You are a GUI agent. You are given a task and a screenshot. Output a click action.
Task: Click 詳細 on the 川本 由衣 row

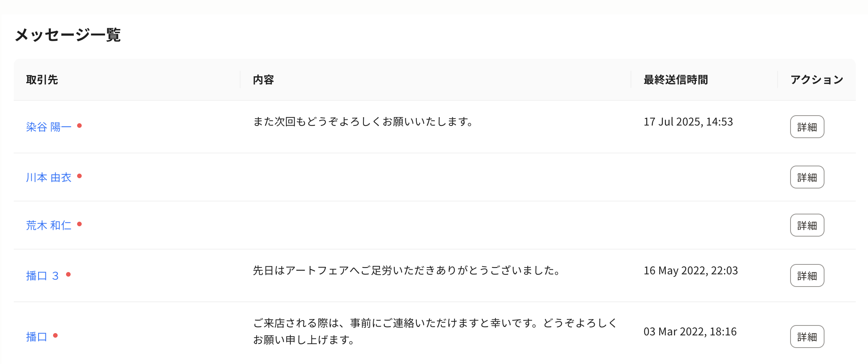click(807, 177)
